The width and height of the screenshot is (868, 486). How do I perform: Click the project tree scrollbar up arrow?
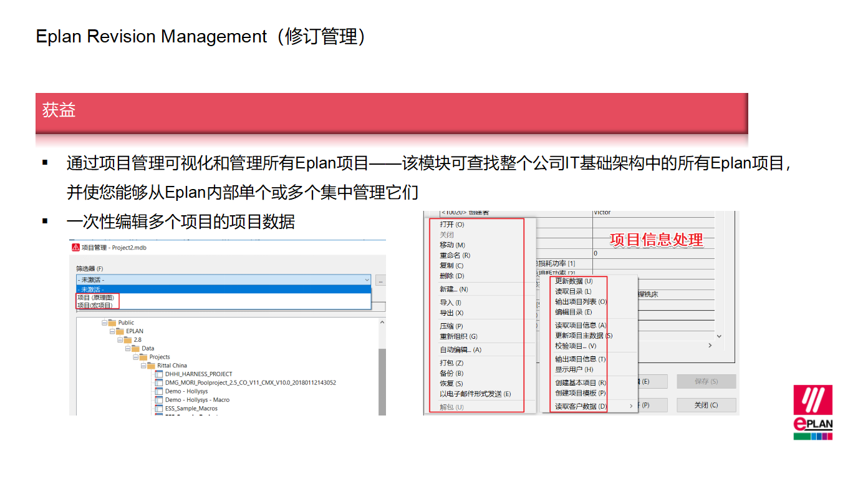pyautogui.click(x=382, y=323)
